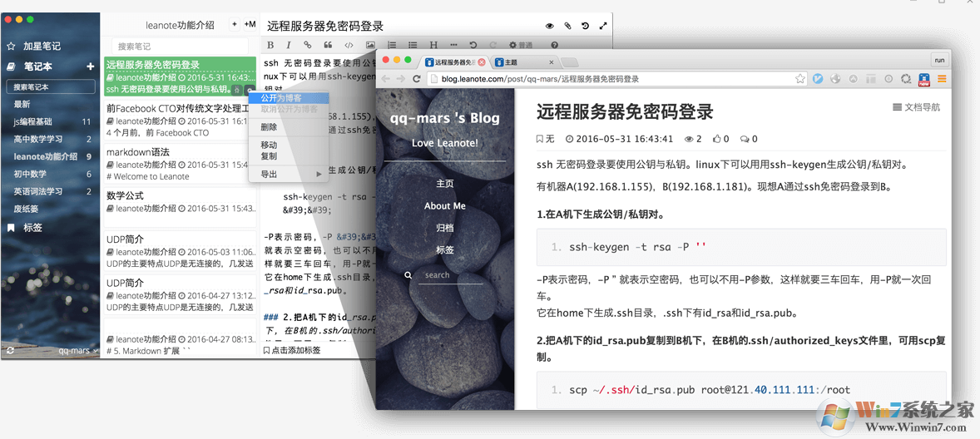
Task: Open the 标签 blog link
Action: coord(444,249)
